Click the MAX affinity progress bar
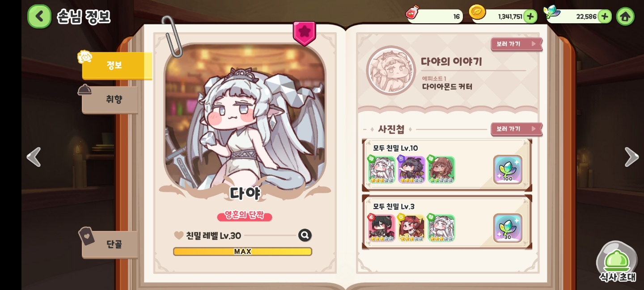This screenshot has height=290, width=644. 242,252
